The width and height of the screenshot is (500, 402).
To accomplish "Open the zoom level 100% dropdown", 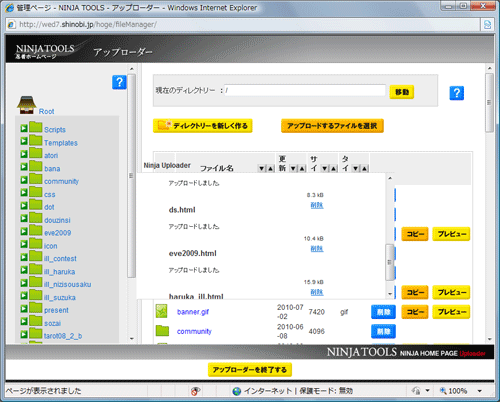I will point(479,391).
